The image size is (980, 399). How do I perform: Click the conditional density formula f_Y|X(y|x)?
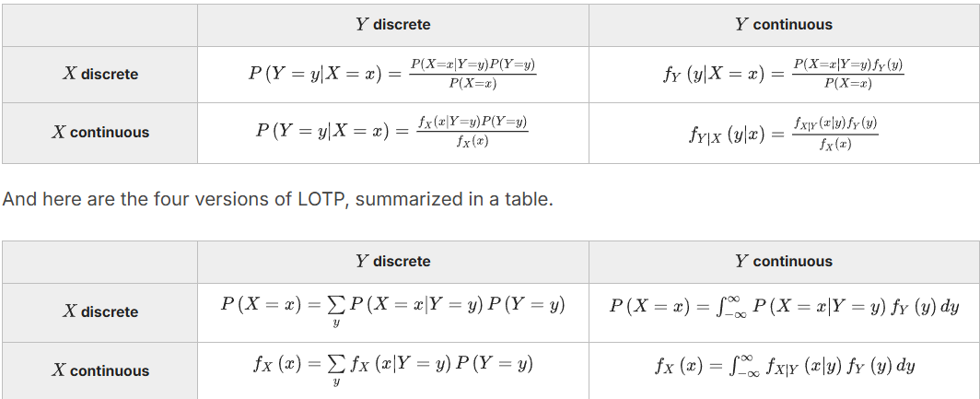point(783,134)
